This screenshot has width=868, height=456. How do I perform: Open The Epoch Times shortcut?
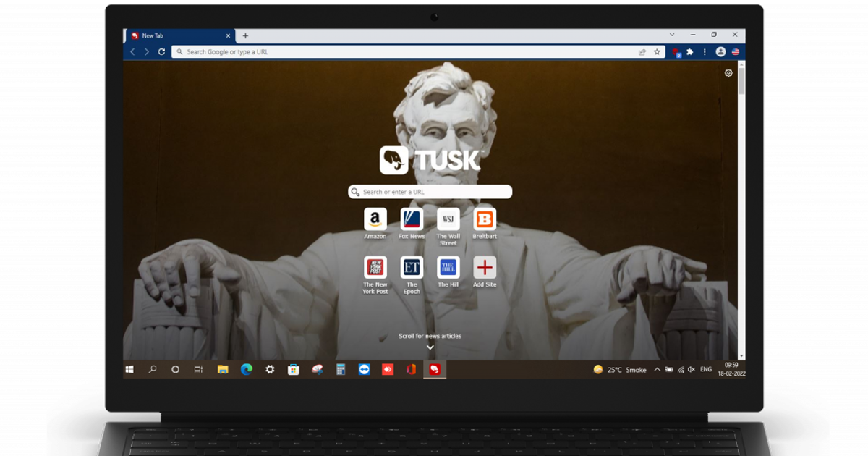pos(412,268)
